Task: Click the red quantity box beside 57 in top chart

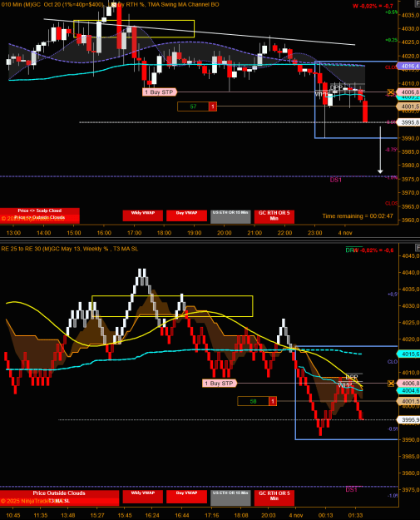Action: point(213,106)
